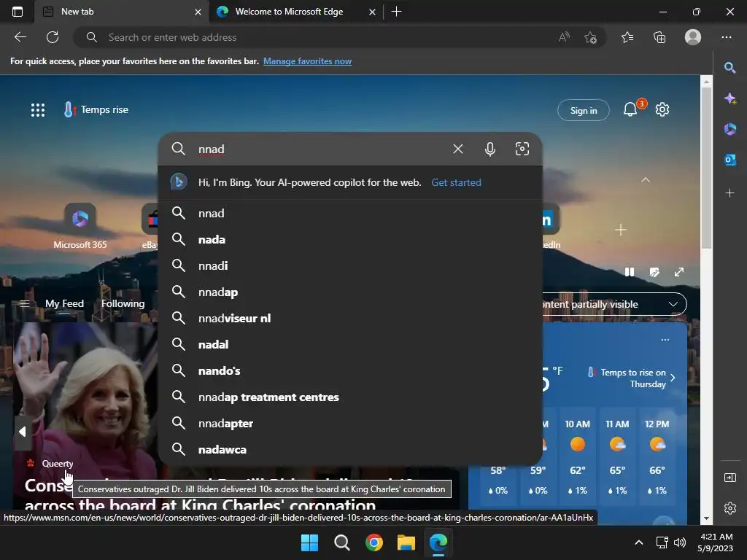Open the tab actions menu icon
Image resolution: width=747 pixels, height=560 pixels.
[x=18, y=12]
